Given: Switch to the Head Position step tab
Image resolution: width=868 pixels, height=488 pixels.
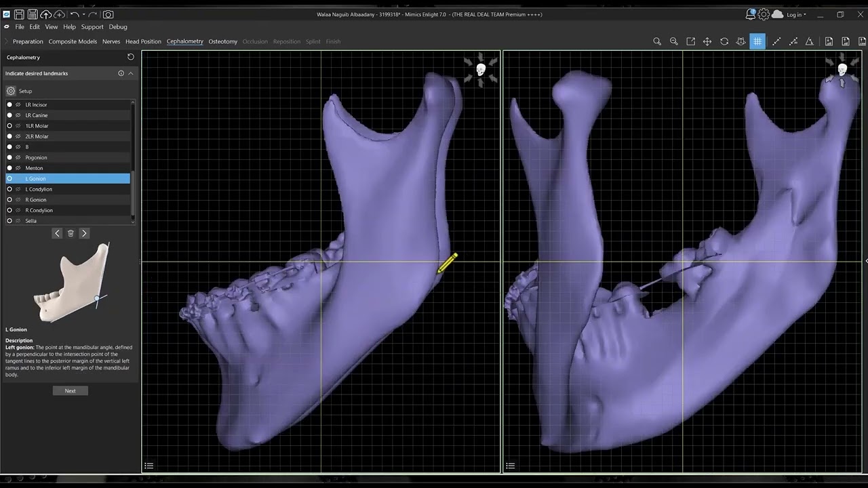Looking at the screenshot, I should (x=143, y=41).
